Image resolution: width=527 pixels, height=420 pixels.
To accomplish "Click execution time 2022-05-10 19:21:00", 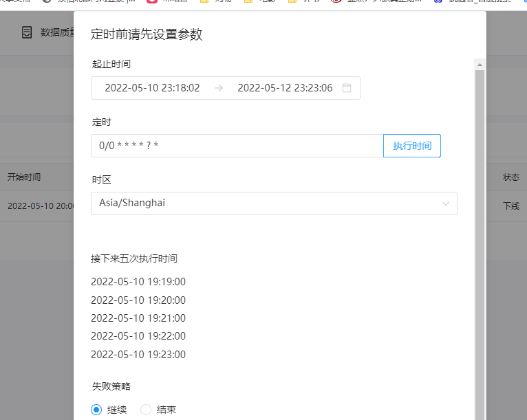I will 138,318.
